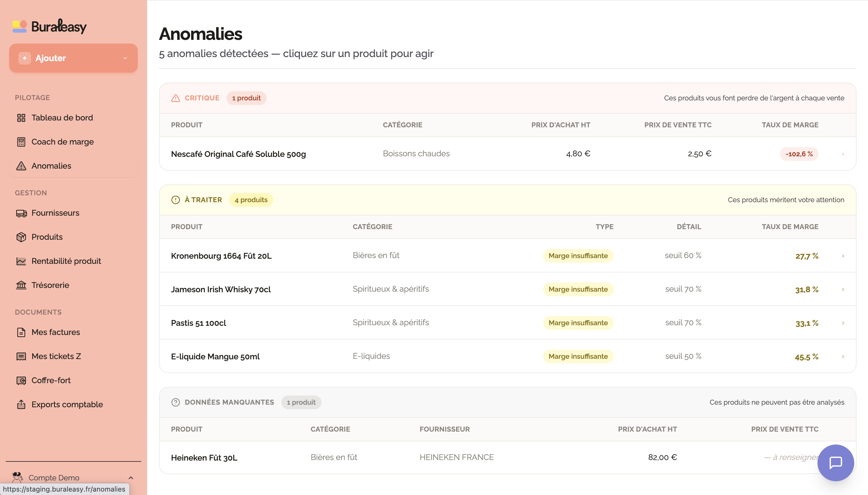Viewport: 868px width, 495px height.
Task: Open Kronenbourg 1664 row chevron
Action: pos(843,256)
